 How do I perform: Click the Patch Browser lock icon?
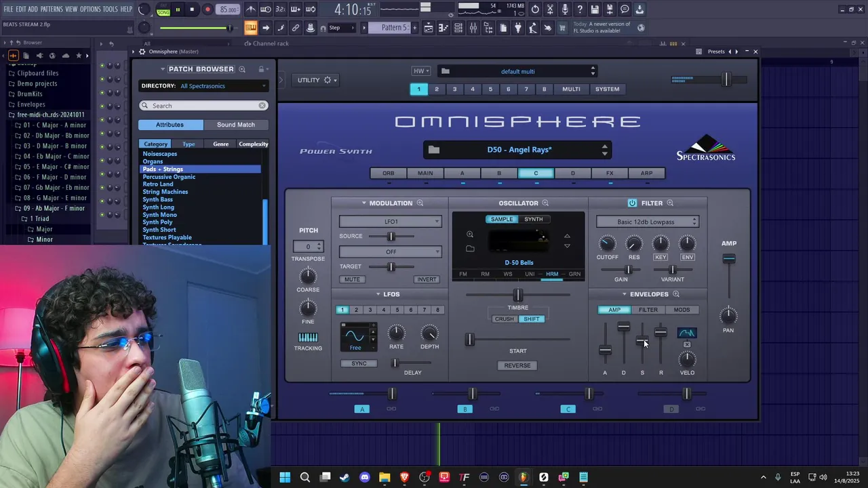point(261,69)
